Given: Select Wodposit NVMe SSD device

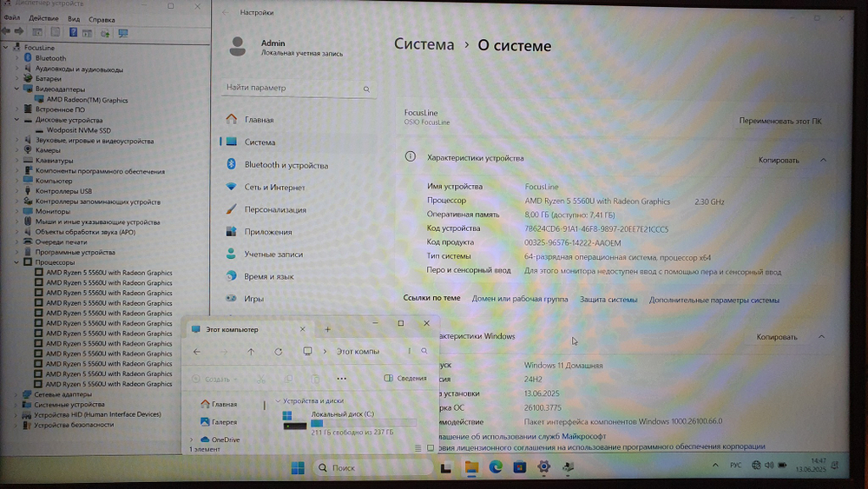Looking at the screenshot, I should pos(79,130).
